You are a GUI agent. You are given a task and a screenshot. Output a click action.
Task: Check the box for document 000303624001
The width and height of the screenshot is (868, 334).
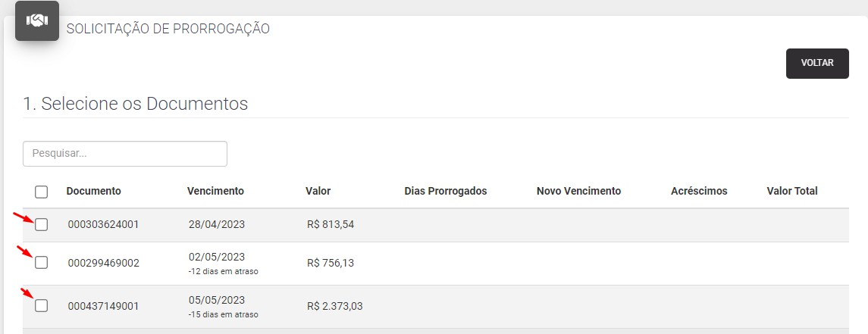[41, 224]
